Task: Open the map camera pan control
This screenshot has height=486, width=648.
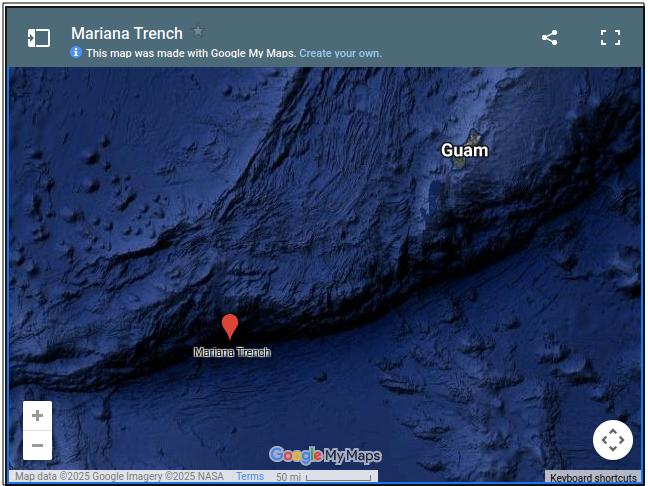Action: 613,440
